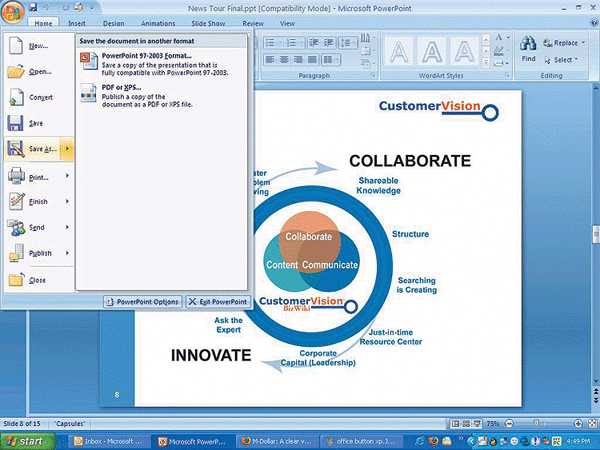This screenshot has width=600, height=450.
Task: Start Slide Show from status bar
Action: tap(477, 423)
